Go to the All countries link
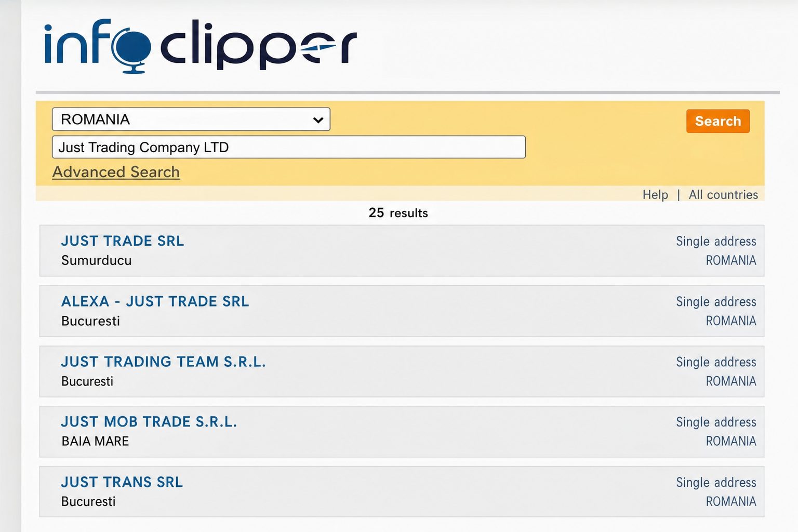 click(723, 195)
